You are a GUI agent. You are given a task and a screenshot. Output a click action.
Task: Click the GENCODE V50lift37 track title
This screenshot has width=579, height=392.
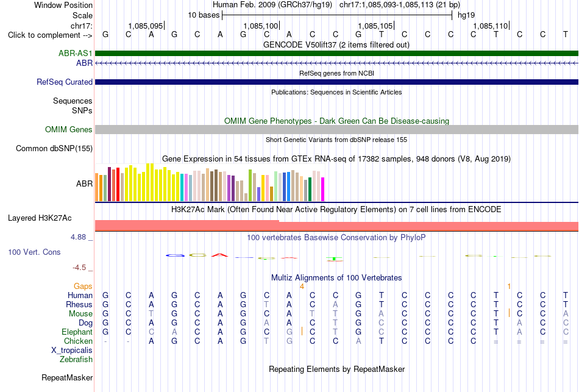point(336,45)
